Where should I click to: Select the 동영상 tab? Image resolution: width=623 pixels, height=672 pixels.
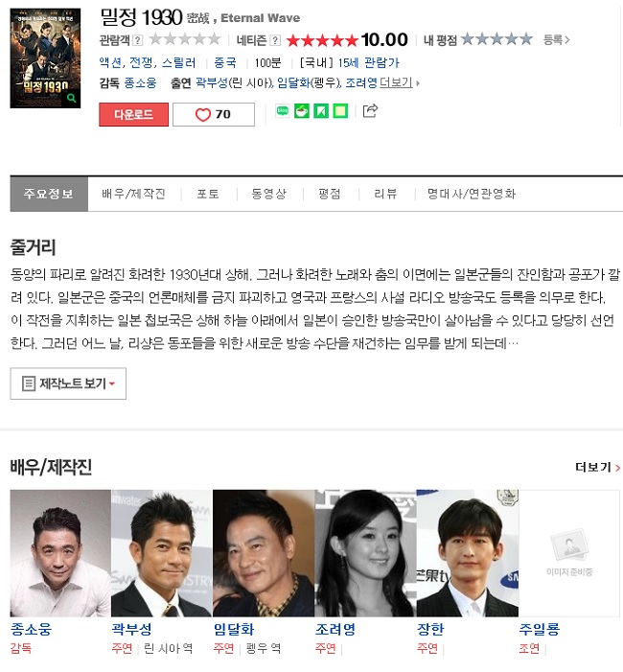click(268, 195)
